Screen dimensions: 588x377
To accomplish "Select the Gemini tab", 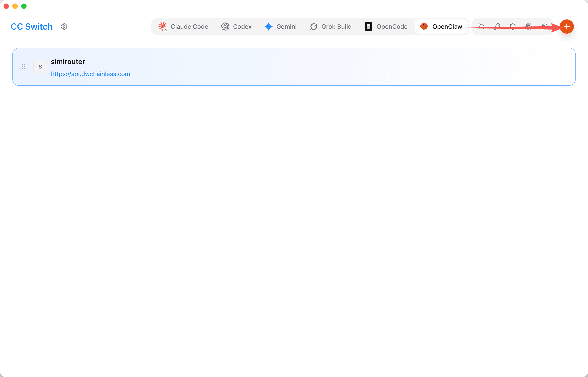I will point(280,27).
